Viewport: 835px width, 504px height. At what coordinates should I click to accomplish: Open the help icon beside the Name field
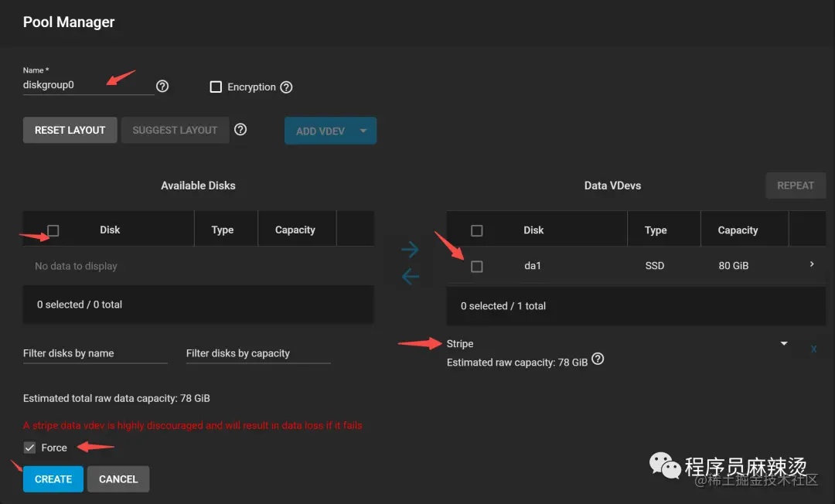[162, 87]
